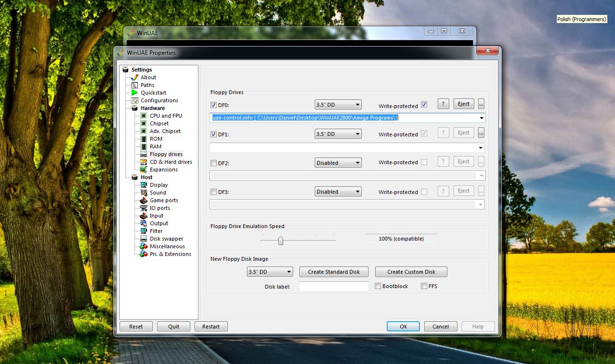The image size is (615, 364).
Task: Click the Output icon
Action: 144,223
